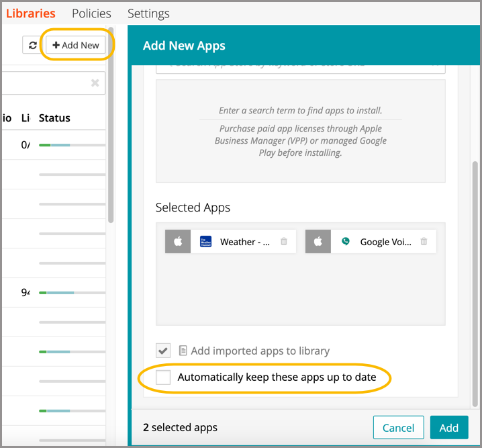Confirm with the Add button
This screenshot has height=448, width=482.
pos(448,428)
